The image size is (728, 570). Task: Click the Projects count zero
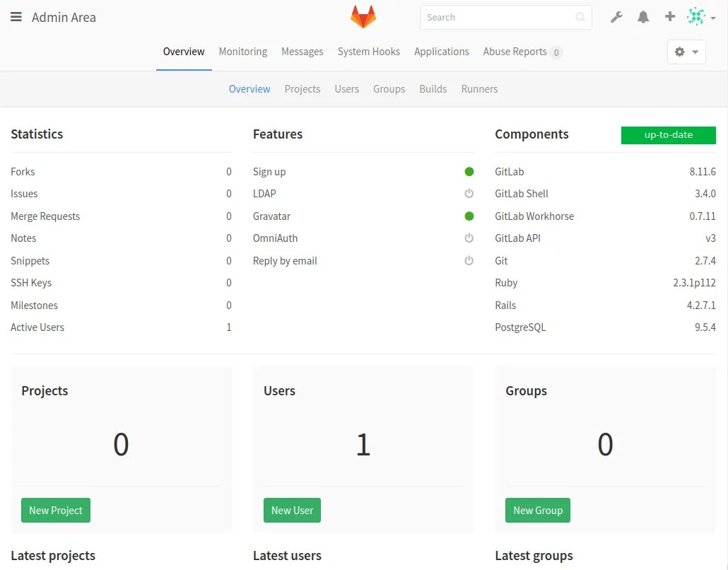point(121,444)
